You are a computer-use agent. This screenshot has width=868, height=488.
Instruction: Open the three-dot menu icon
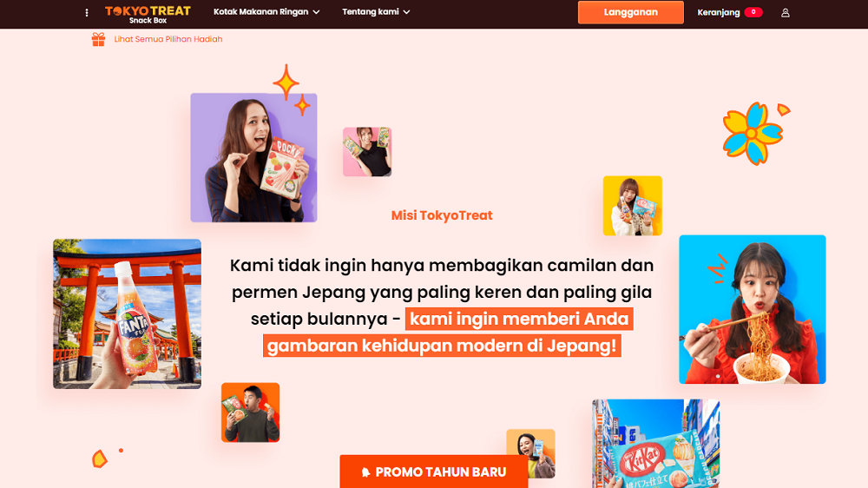[87, 12]
